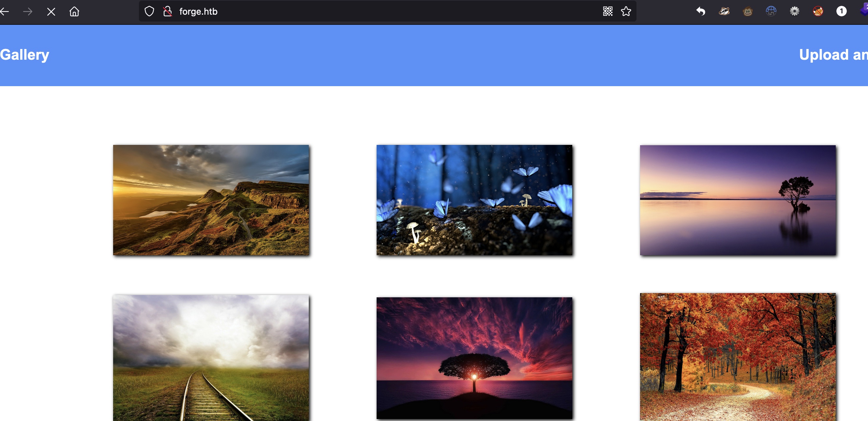
Task: Open the Greasemonkey monkey extension
Action: pos(747,11)
